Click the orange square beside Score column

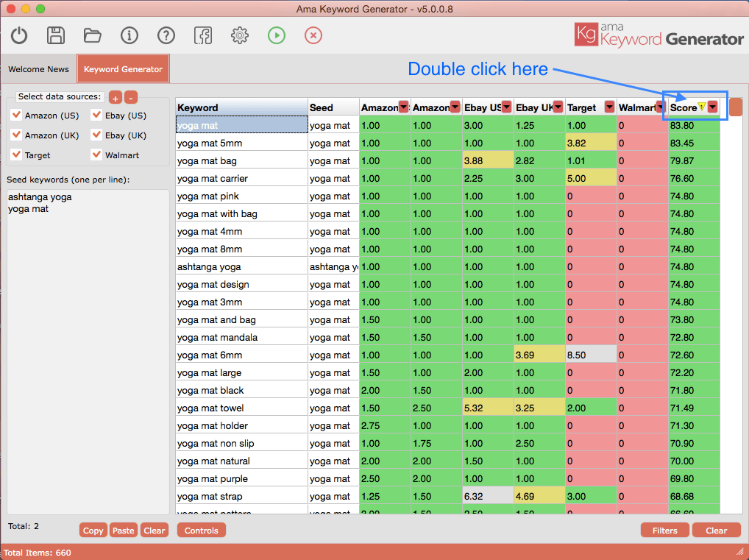click(736, 107)
